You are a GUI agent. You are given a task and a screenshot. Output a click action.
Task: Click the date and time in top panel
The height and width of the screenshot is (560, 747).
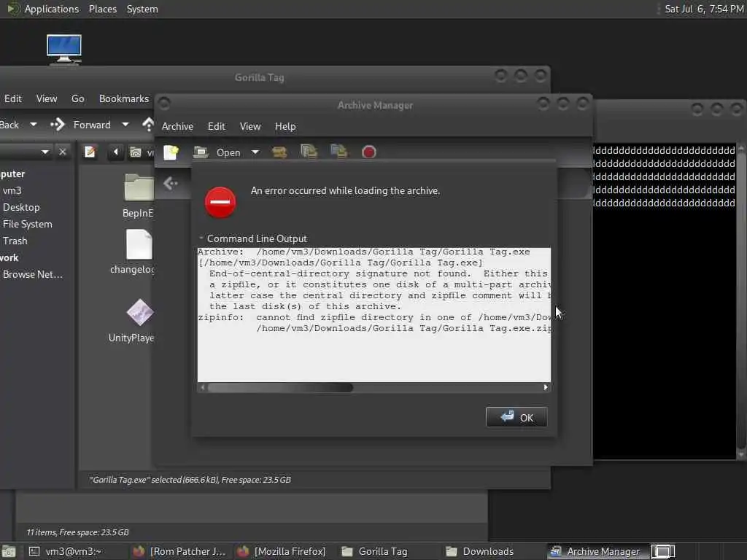pyautogui.click(x=704, y=9)
